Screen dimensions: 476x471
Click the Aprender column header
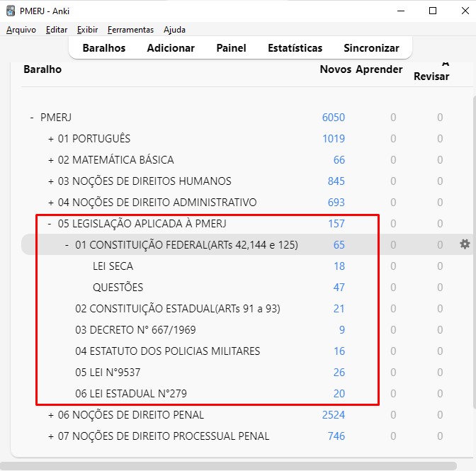(379, 69)
